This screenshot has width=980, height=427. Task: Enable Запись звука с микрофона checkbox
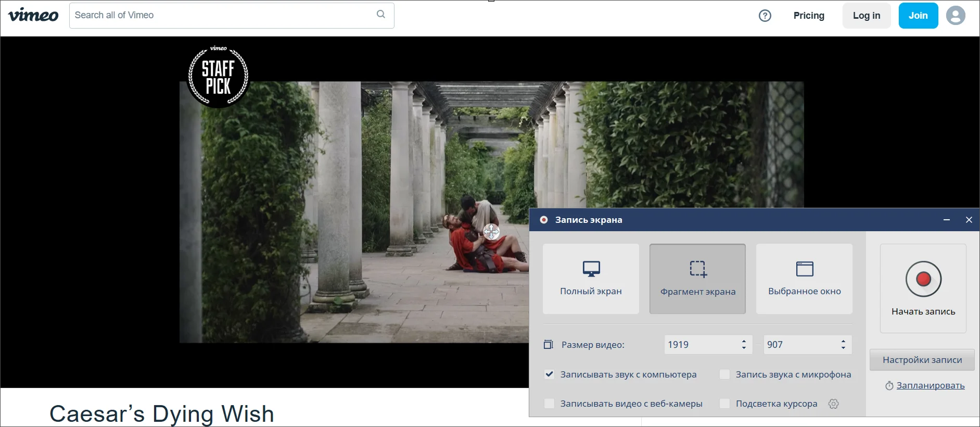click(724, 374)
